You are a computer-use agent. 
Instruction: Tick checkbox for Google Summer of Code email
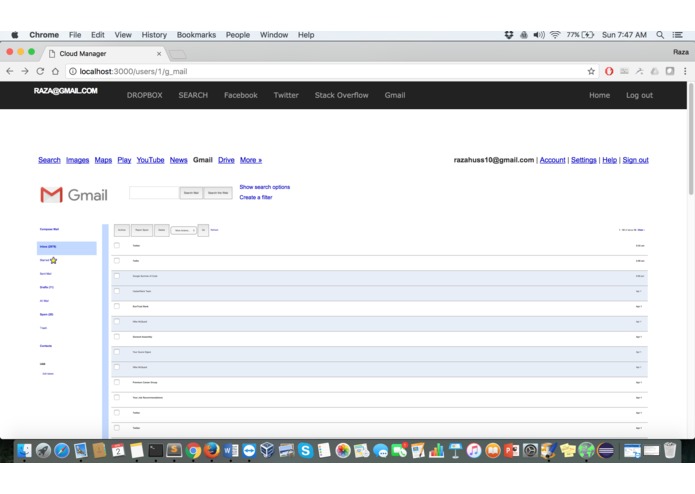click(x=117, y=276)
